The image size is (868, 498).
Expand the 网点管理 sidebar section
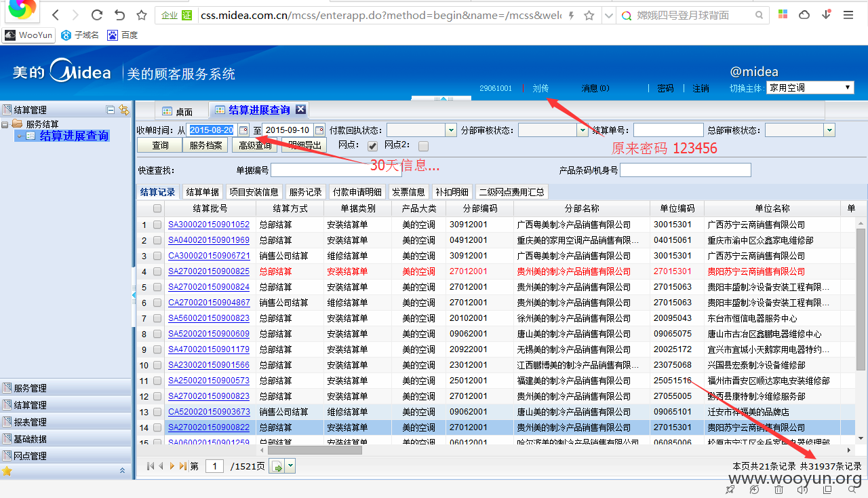[66, 456]
